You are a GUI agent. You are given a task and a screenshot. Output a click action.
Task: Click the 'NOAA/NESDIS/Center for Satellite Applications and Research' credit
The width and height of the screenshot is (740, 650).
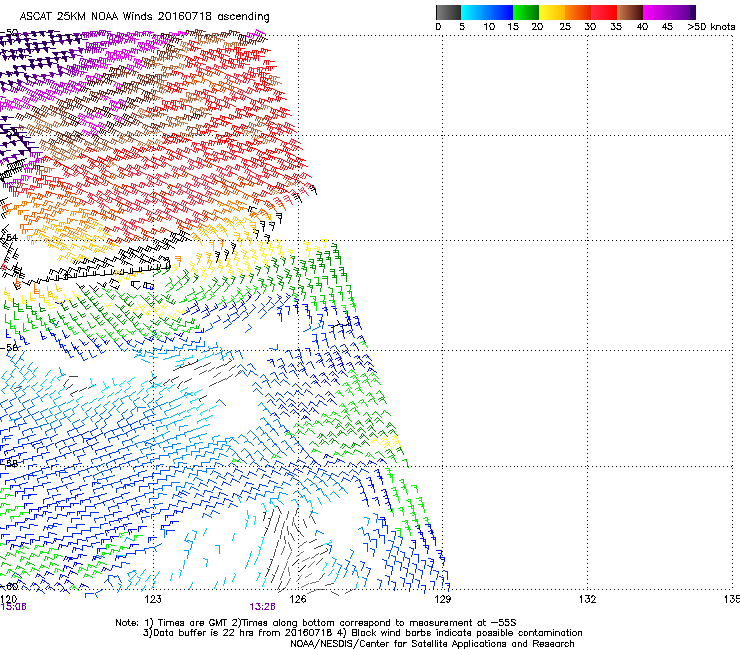pos(432,644)
